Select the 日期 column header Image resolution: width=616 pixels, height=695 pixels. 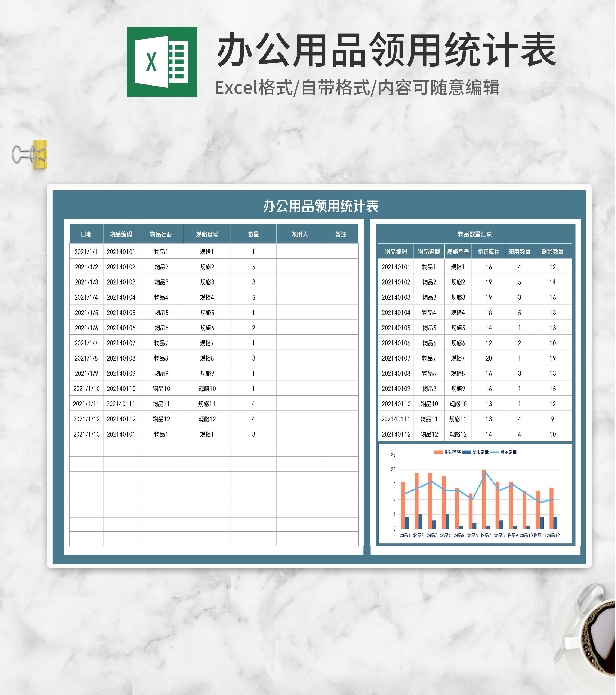tap(86, 235)
